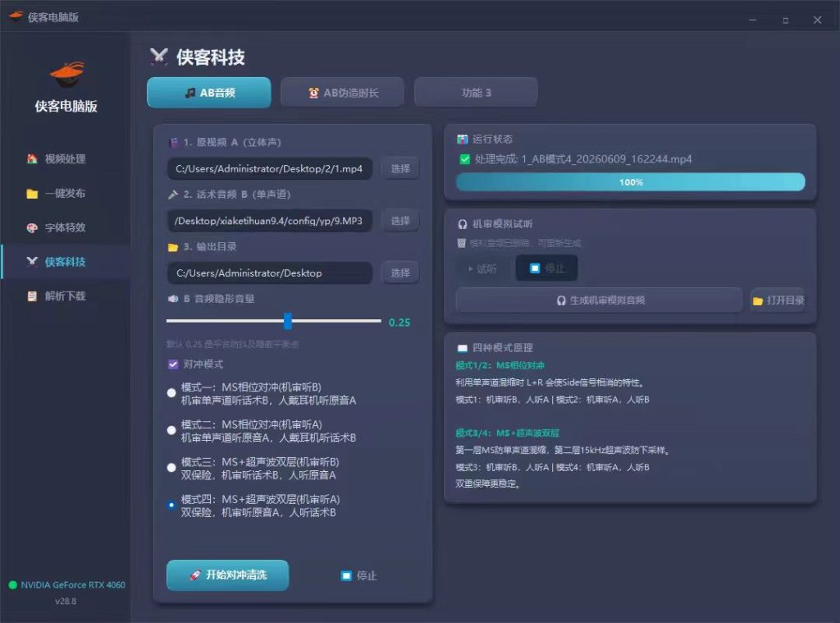This screenshot has height=623, width=840.
Task: Click 选择 button for 话术音频 B
Action: coord(400,221)
